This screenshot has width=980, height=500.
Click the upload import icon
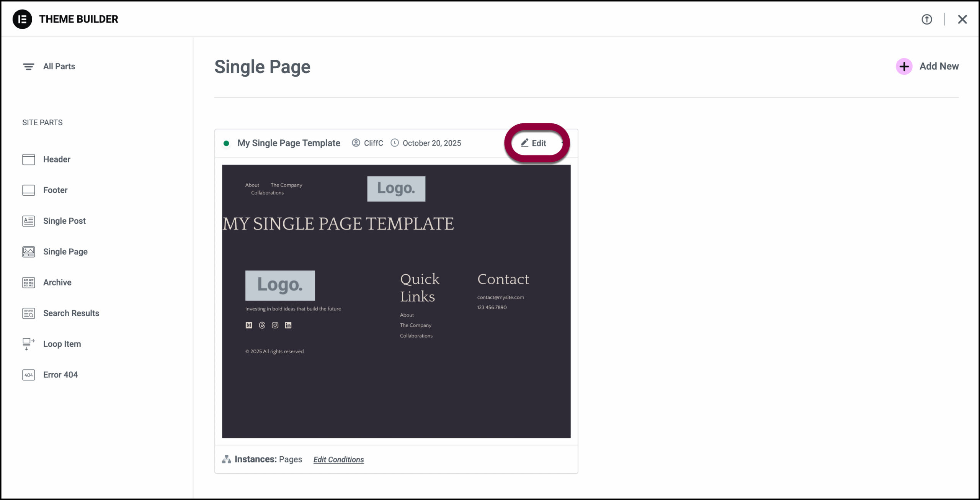pos(926,19)
